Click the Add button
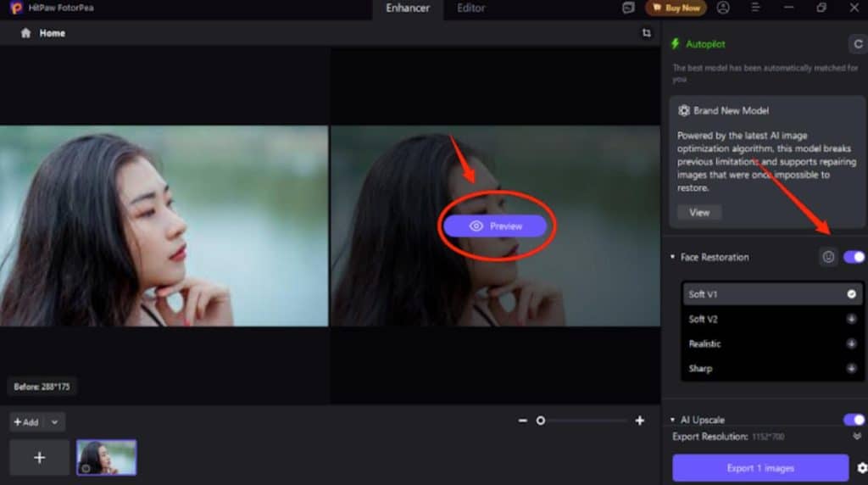The height and width of the screenshot is (485, 868). coord(25,422)
